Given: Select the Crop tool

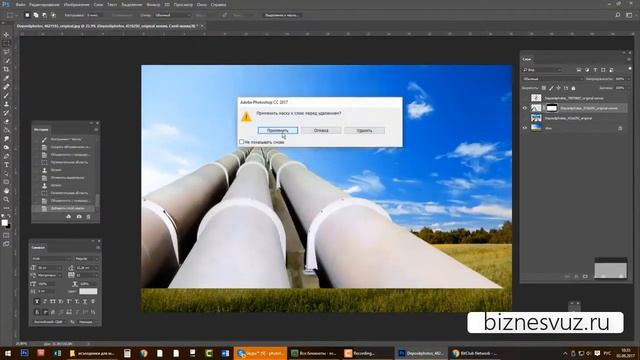Looking at the screenshot, I should coord(6,69).
